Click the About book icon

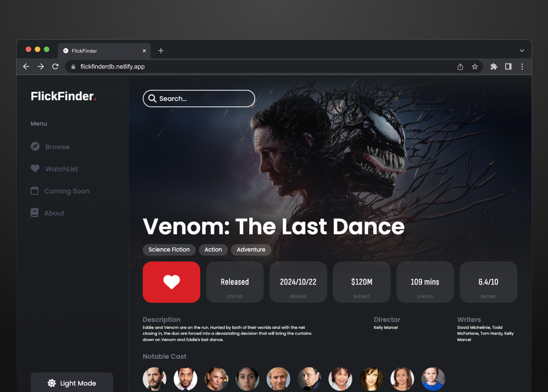pos(35,213)
